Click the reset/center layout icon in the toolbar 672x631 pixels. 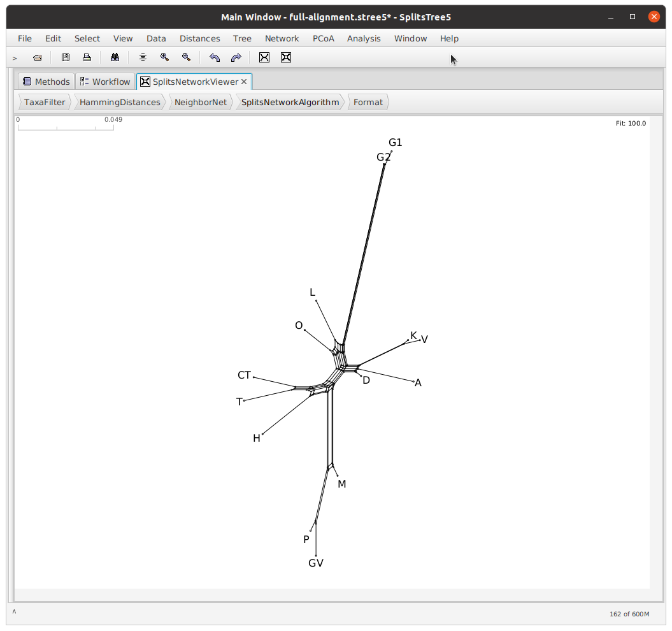click(x=143, y=57)
